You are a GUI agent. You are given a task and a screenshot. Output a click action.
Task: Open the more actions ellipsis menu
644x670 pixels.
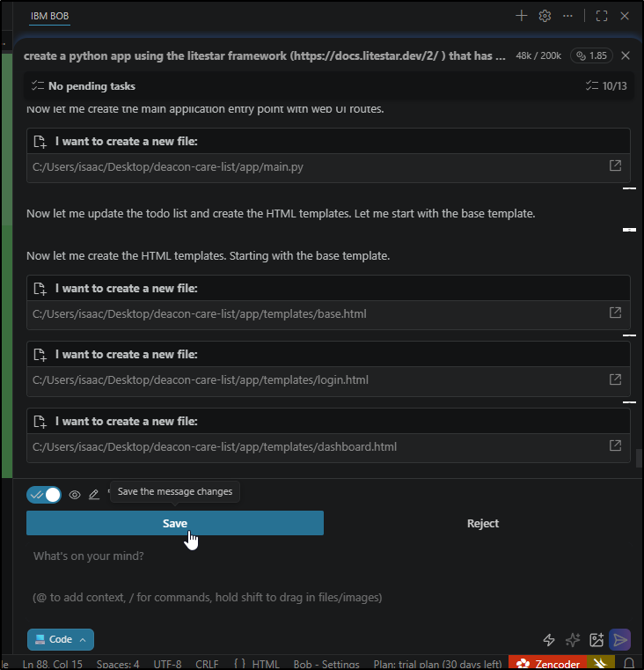567,16
